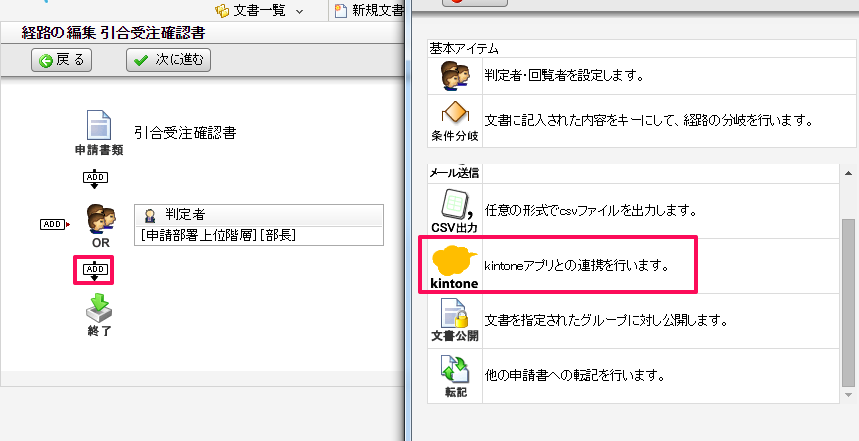Click the small person icon beside 判定者
Image resolution: width=859 pixels, height=441 pixels.
[x=149, y=215]
